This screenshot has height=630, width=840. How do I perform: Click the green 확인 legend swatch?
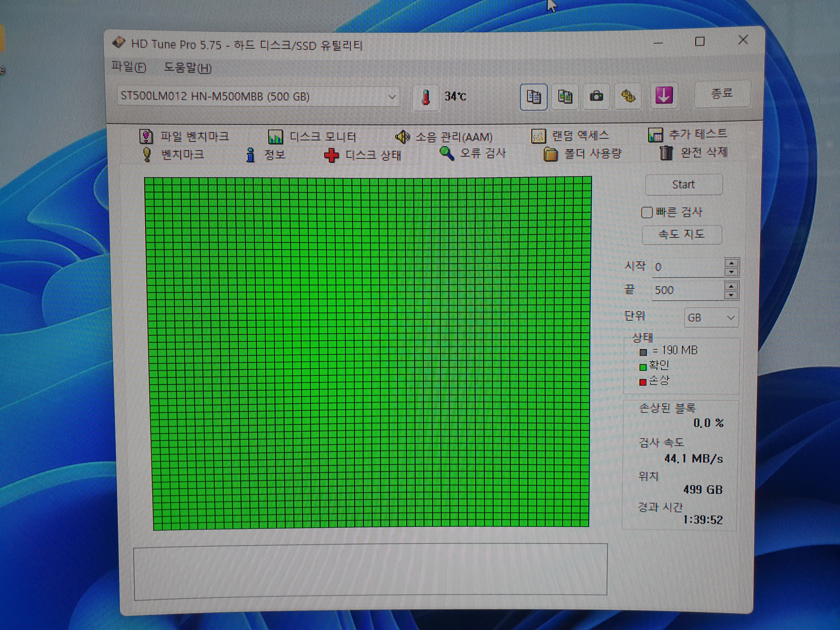pyautogui.click(x=643, y=367)
